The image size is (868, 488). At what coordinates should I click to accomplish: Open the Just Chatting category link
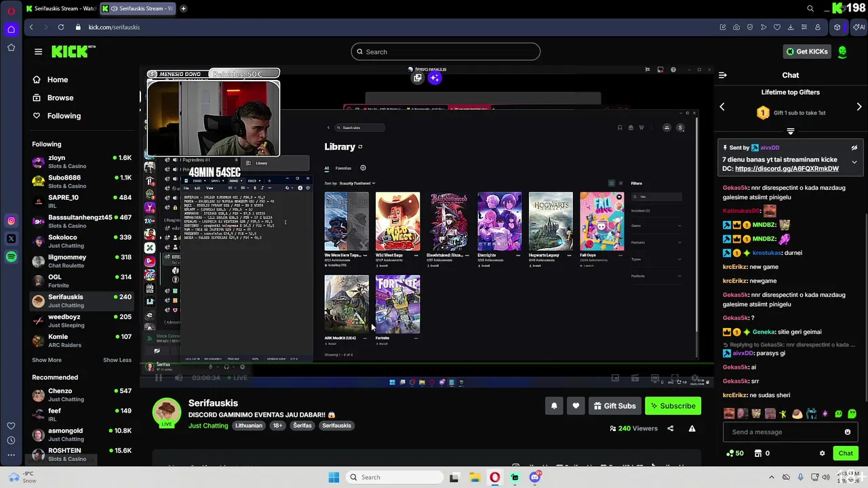208,426
